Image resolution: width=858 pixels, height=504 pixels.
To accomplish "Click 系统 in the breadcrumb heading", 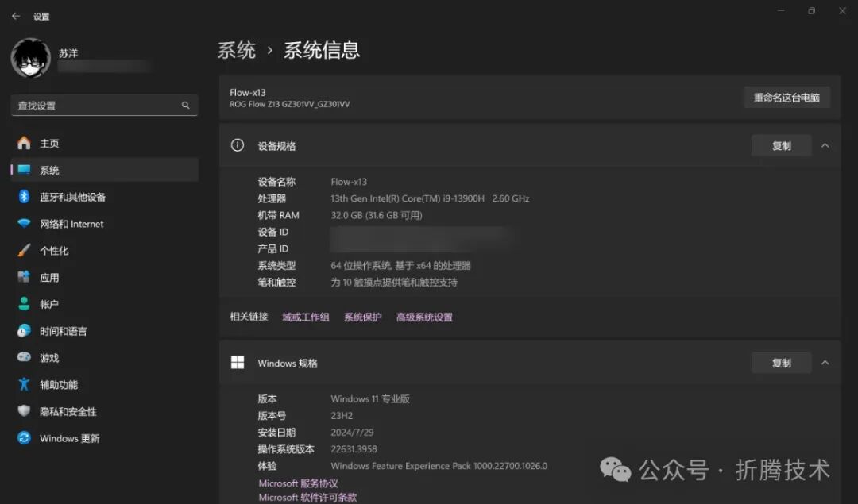I will pyautogui.click(x=237, y=50).
